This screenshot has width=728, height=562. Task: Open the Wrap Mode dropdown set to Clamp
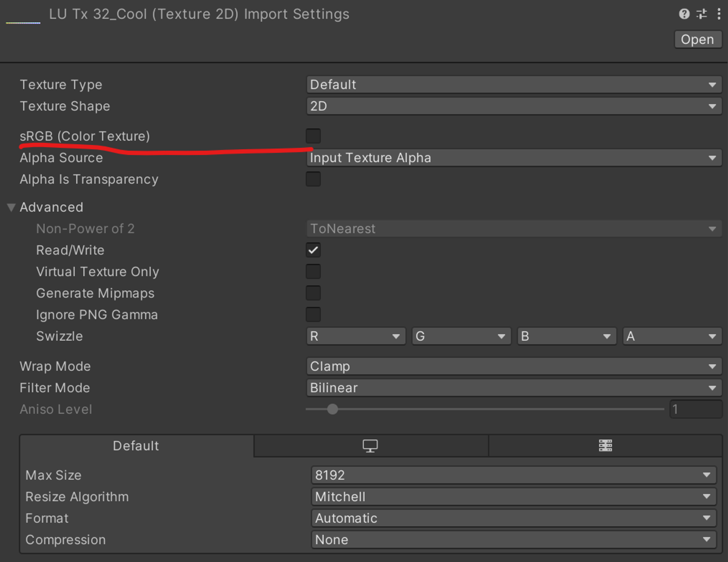coord(514,366)
